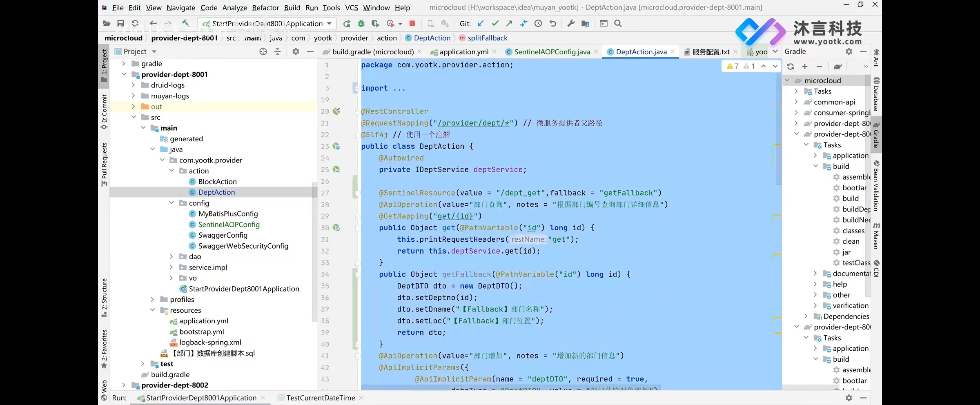Click the Project tree vertical scrollbar
The image size is (980, 405).
[x=314, y=252]
